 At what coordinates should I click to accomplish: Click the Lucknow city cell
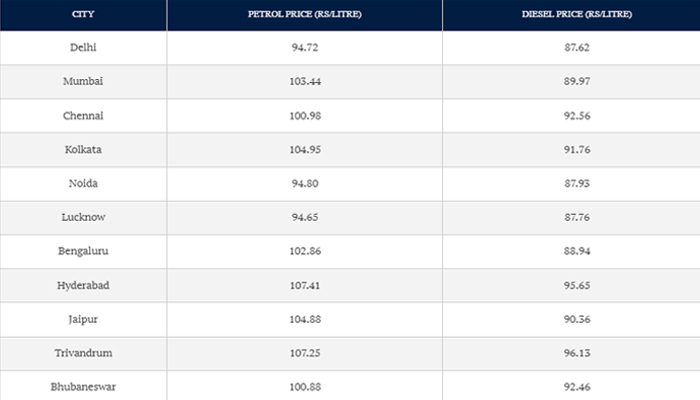84,218
